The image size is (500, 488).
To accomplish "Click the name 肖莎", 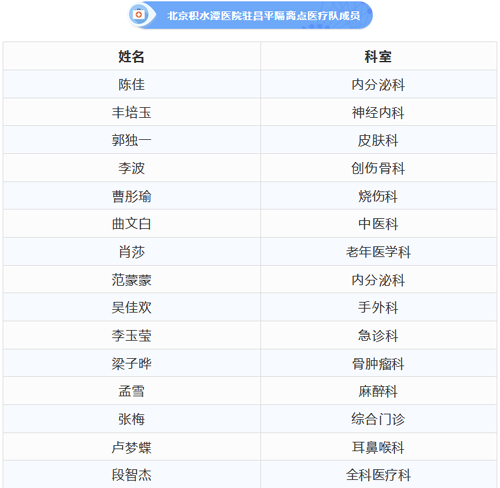I will tap(132, 252).
